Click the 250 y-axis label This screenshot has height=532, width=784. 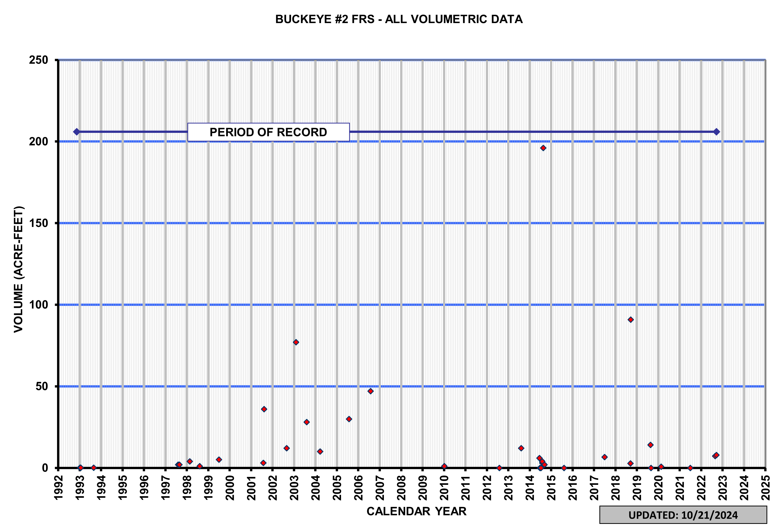[39, 60]
